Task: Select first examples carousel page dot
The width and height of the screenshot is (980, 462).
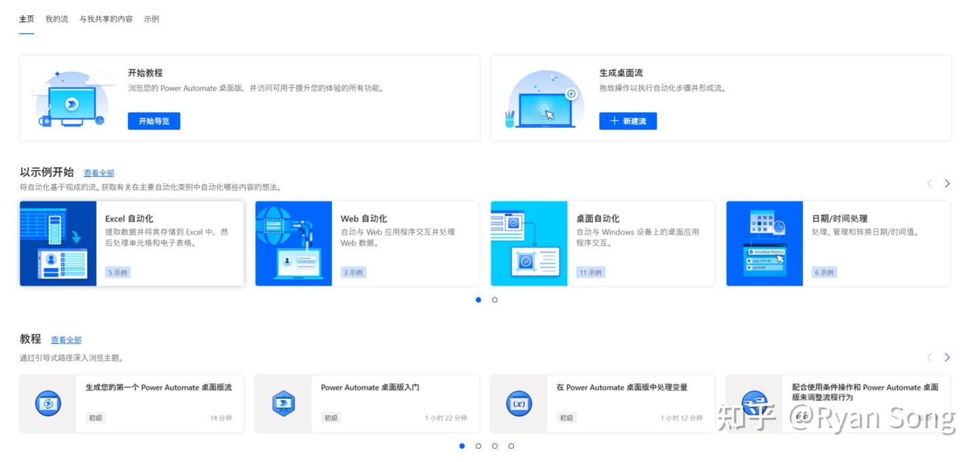Action: 478,299
